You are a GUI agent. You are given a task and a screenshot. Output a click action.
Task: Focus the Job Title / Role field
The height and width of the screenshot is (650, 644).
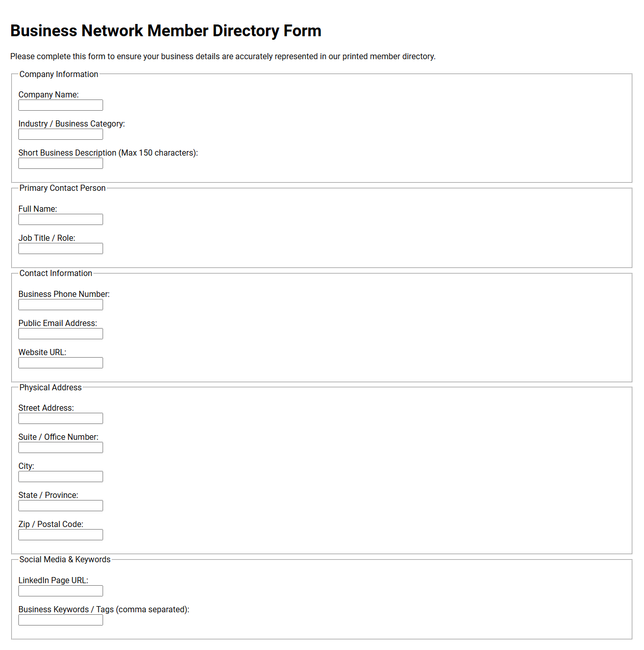(61, 248)
